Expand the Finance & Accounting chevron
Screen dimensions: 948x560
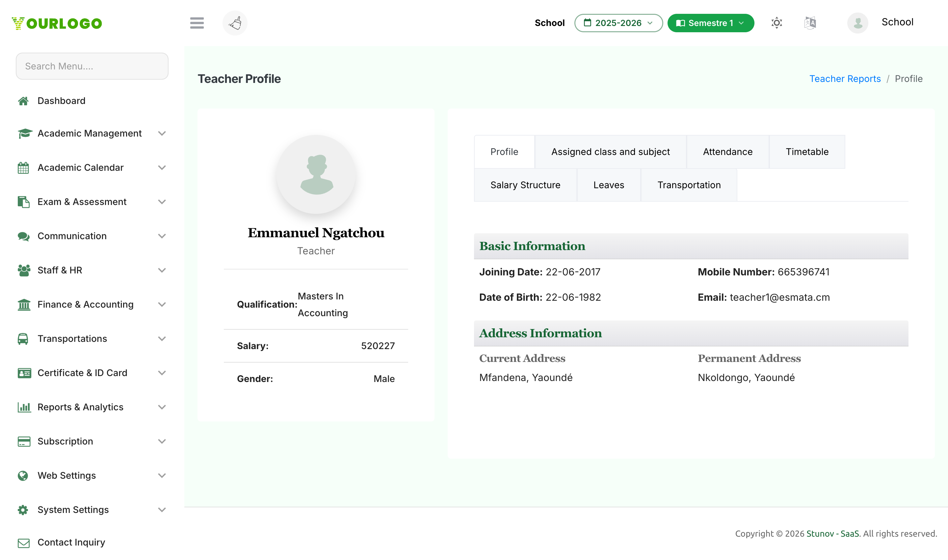pos(162,305)
